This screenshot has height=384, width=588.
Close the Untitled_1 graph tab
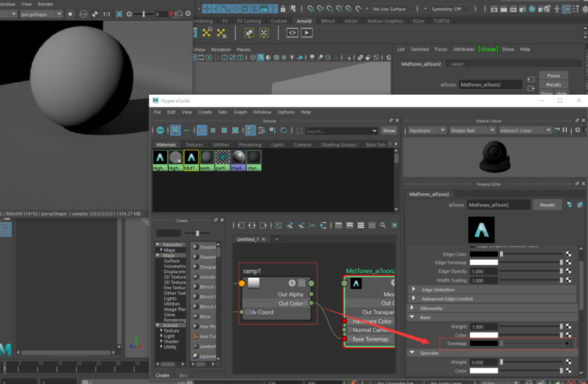(264, 239)
